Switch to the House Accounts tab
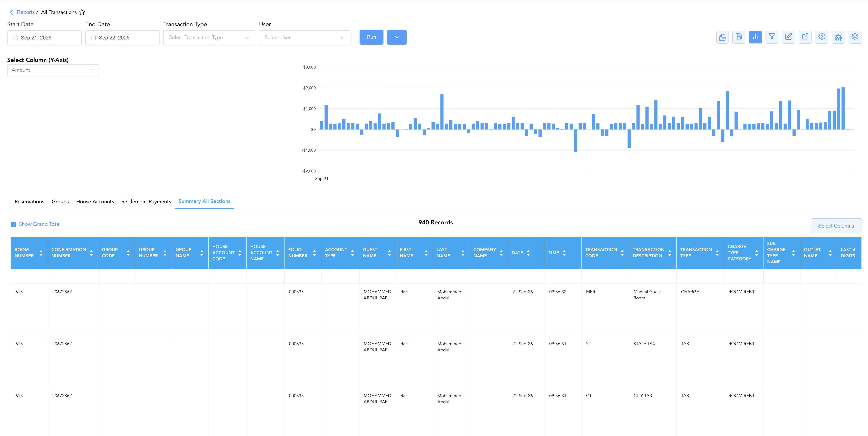The width and height of the screenshot is (868, 436). pyautogui.click(x=95, y=201)
